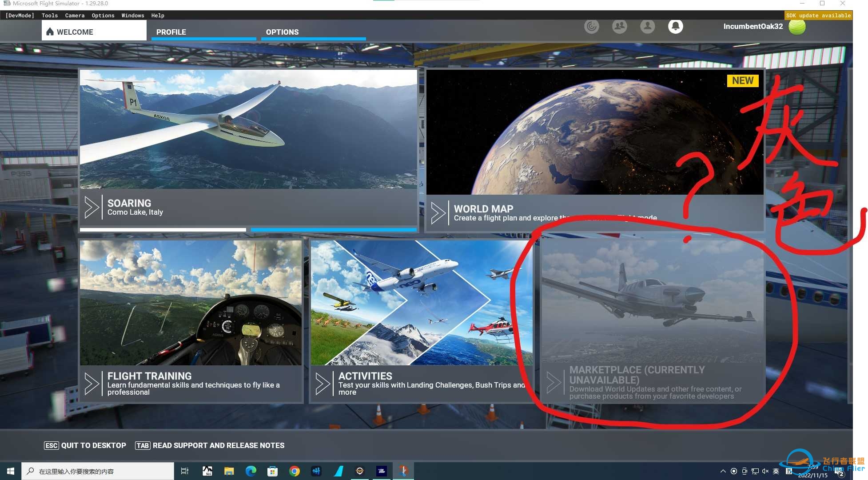This screenshot has width=868, height=480.
Task: Click the SDK update available banner
Action: (x=818, y=16)
